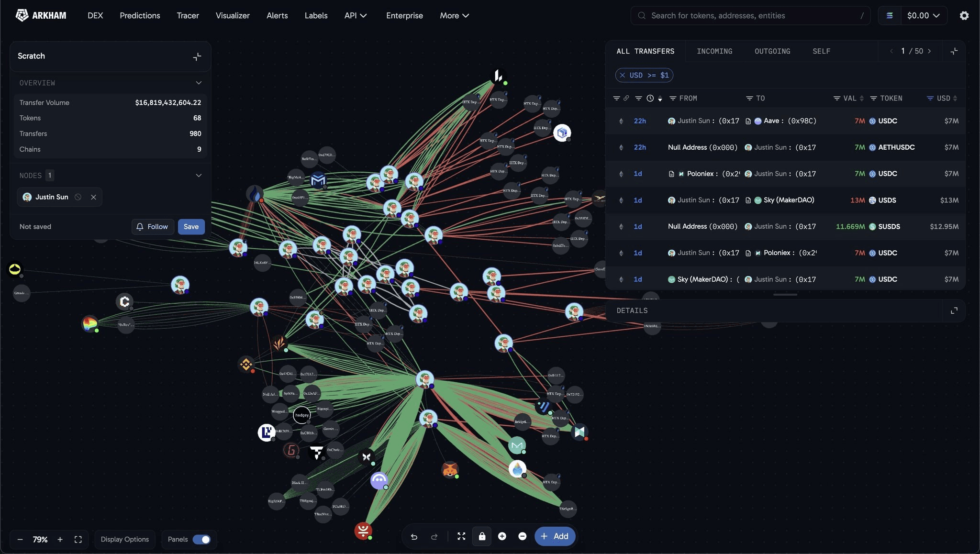Image resolution: width=980 pixels, height=554 pixels.
Task: Switch to the Incoming tab
Action: click(714, 51)
